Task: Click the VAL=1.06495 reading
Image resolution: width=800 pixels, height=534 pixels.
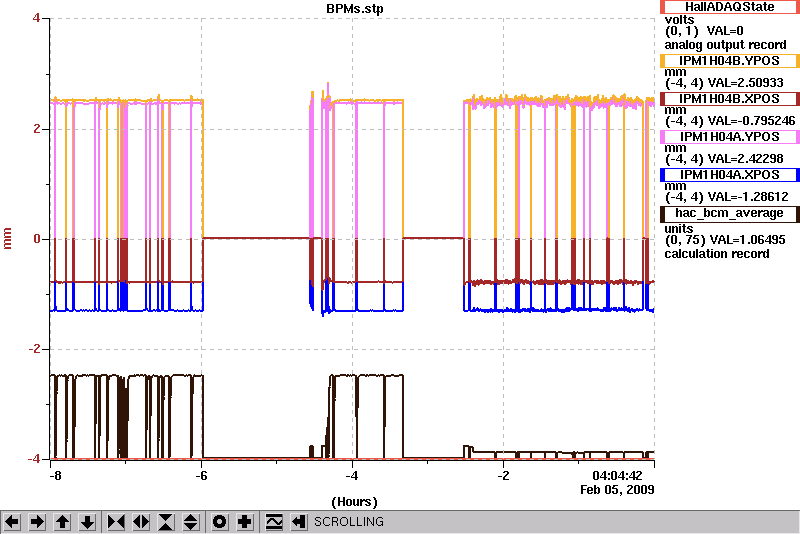Action: pyautogui.click(x=746, y=240)
